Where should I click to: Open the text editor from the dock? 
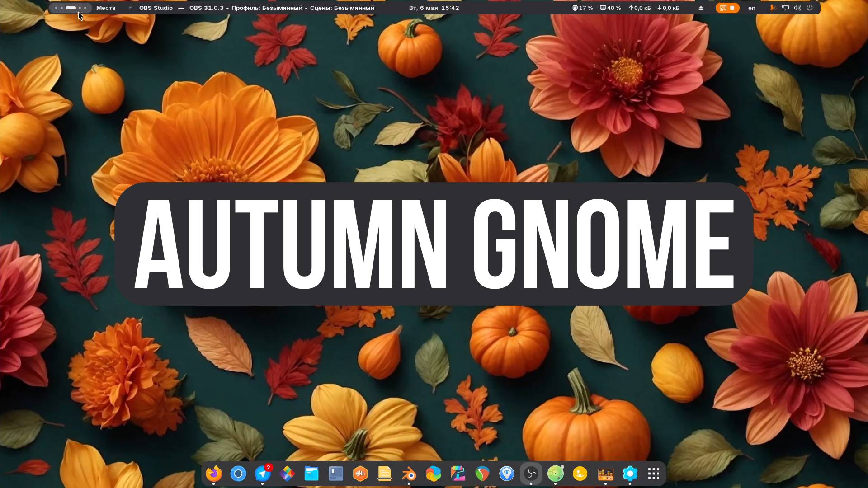point(385,474)
